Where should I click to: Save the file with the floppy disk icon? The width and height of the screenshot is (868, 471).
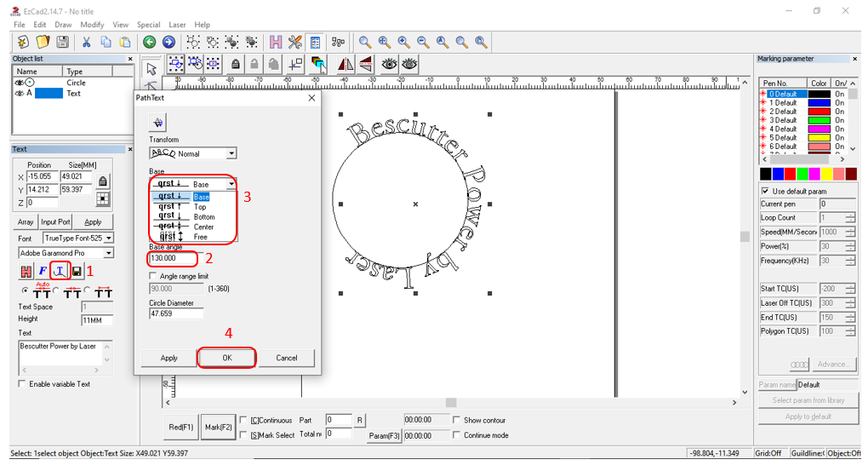(63, 42)
